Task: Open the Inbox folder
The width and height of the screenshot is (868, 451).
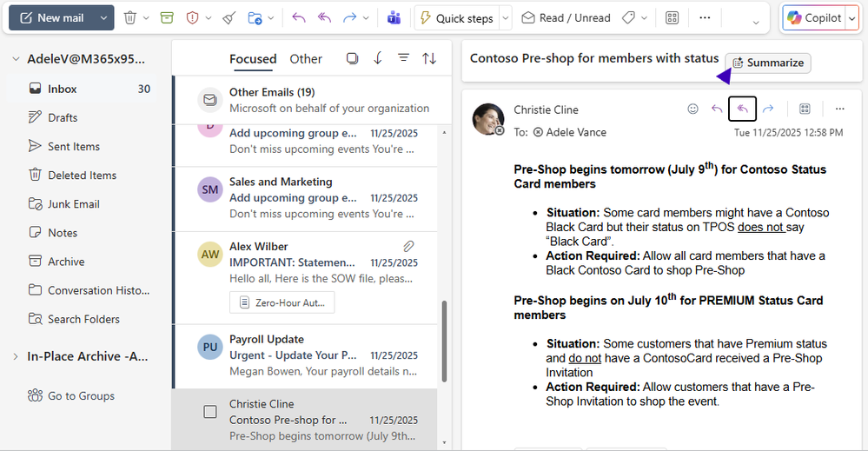Action: pyautogui.click(x=82, y=89)
